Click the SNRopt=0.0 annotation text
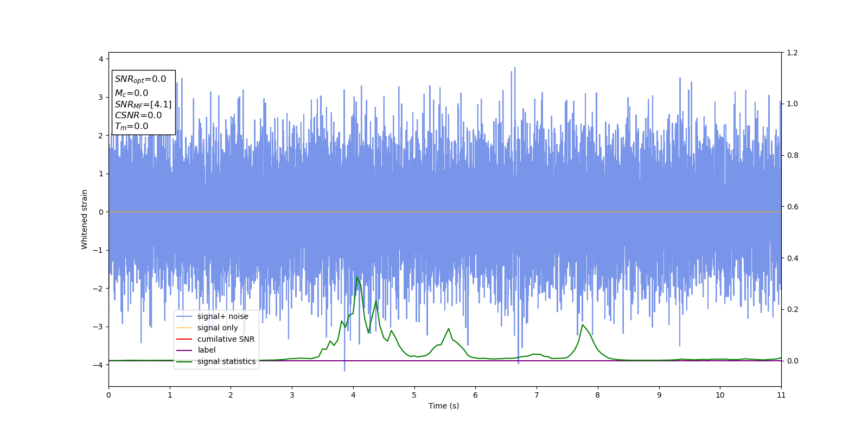This screenshot has width=868, height=434. [141, 79]
